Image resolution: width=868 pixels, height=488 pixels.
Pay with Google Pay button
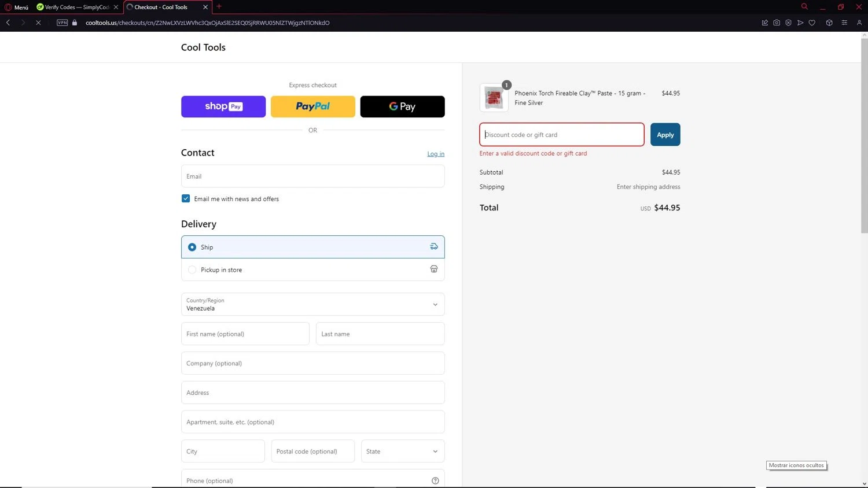tap(402, 106)
